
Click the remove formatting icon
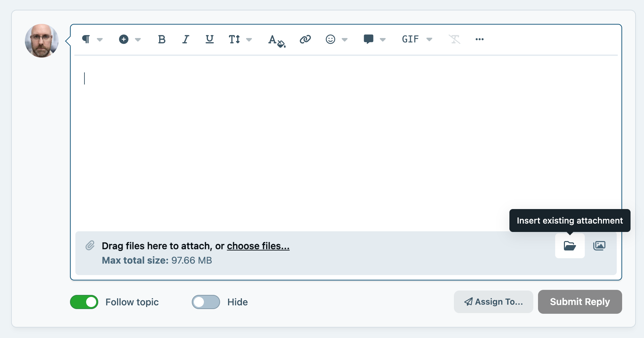(x=454, y=39)
